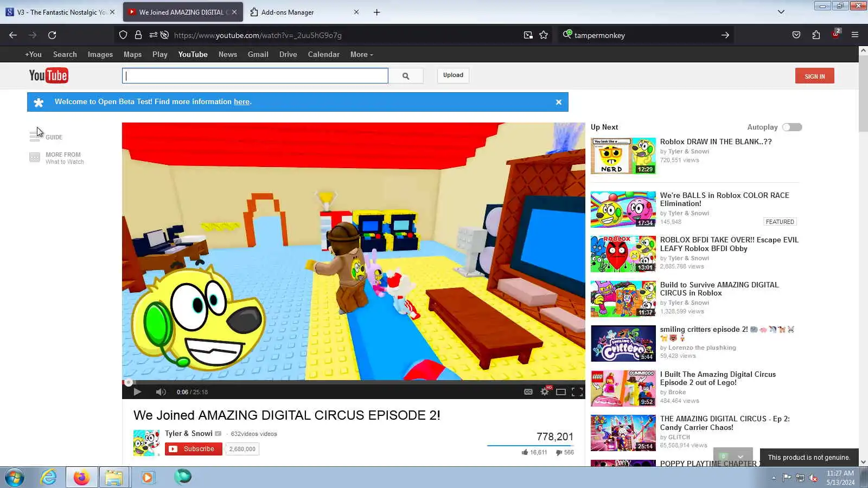Click the tampermonkey search box

pos(646,35)
